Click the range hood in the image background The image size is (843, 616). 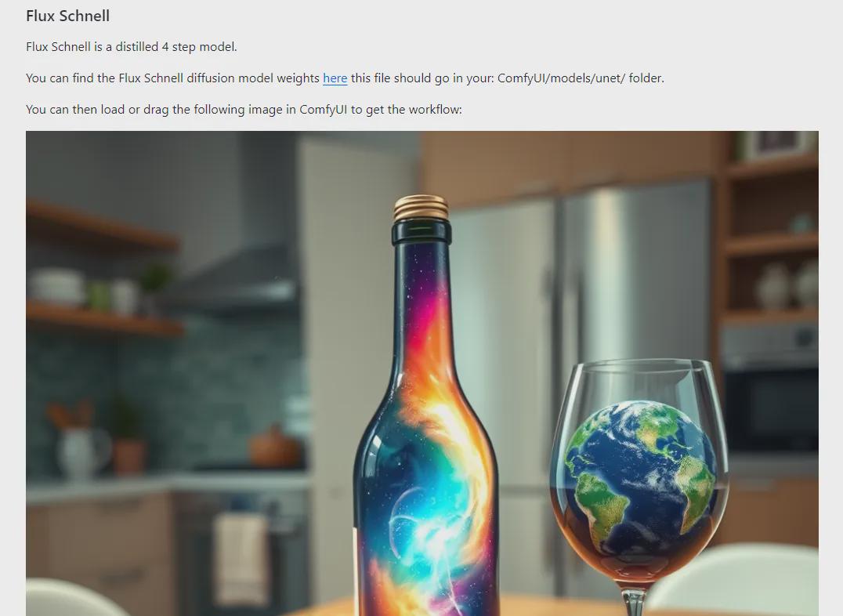tap(232, 280)
